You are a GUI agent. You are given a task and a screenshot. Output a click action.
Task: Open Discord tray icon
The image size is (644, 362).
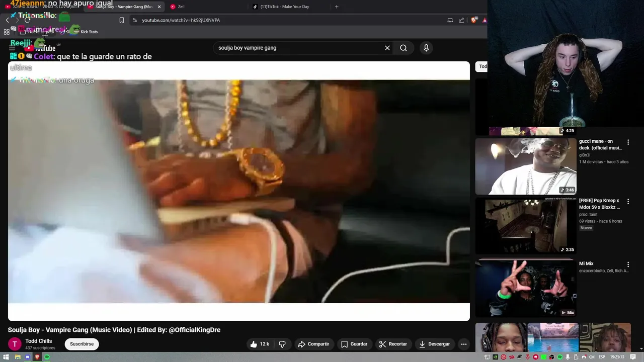click(584, 357)
